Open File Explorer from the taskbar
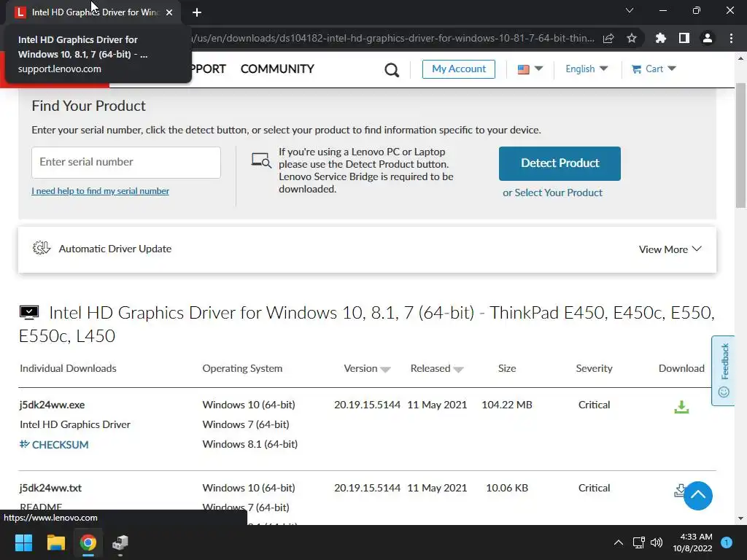747x560 pixels. 55,542
